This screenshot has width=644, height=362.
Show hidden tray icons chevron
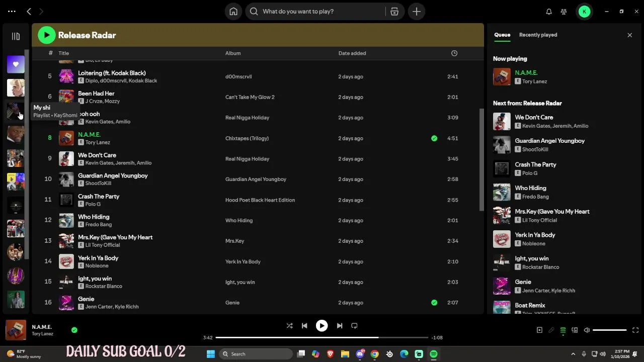pyautogui.click(x=573, y=354)
